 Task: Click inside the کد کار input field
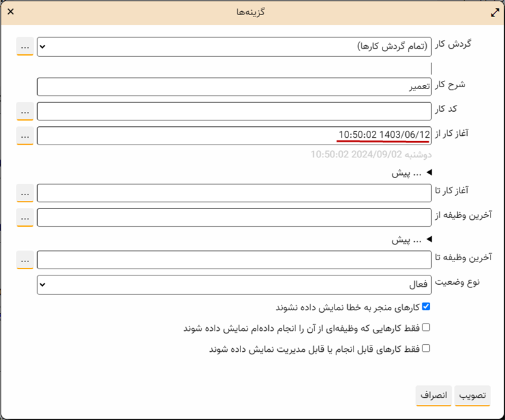click(234, 111)
